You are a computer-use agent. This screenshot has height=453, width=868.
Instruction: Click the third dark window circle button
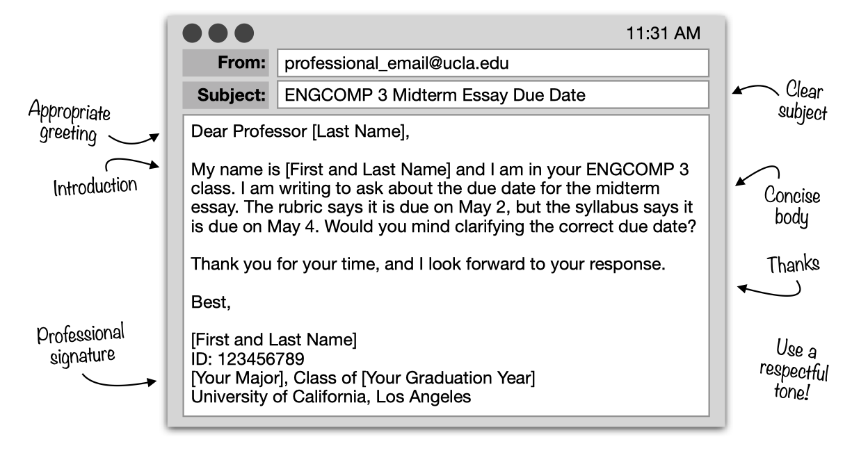point(244,33)
